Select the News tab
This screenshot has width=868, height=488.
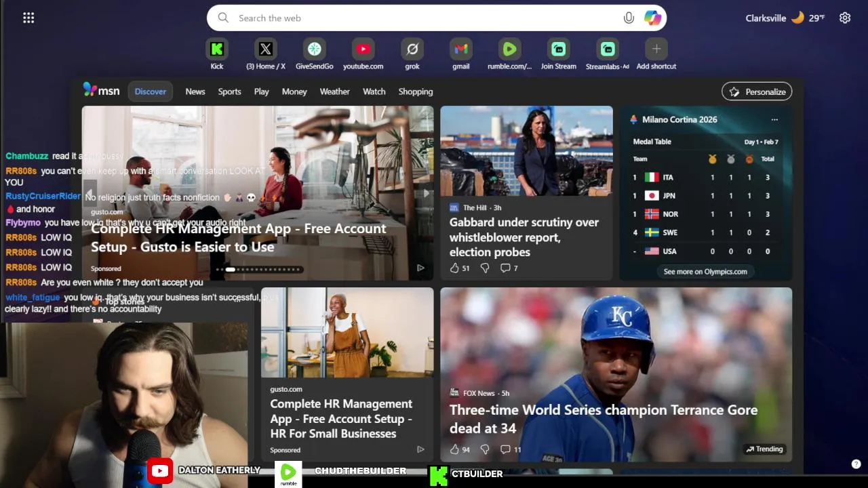pyautogui.click(x=195, y=91)
